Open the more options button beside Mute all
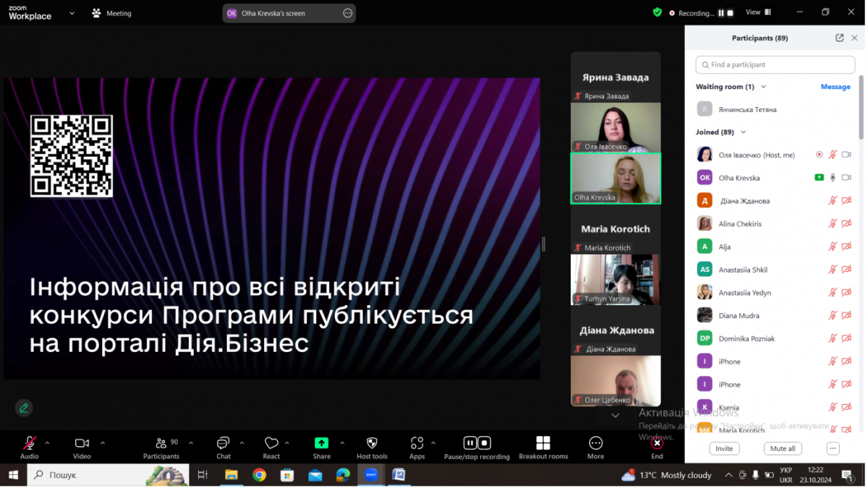 (833, 448)
